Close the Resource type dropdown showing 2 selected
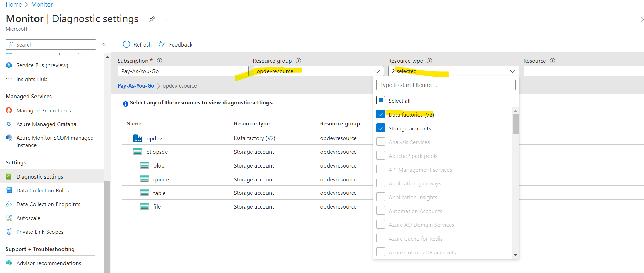 [453, 71]
